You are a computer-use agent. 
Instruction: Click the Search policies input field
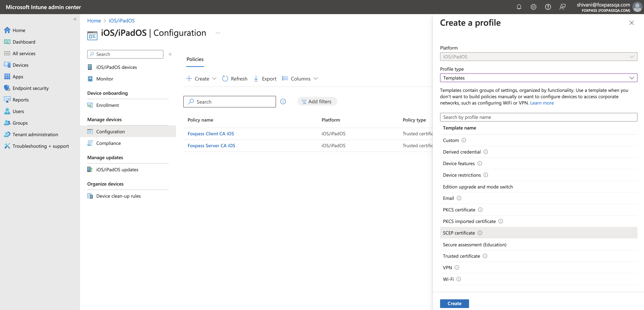[230, 101]
